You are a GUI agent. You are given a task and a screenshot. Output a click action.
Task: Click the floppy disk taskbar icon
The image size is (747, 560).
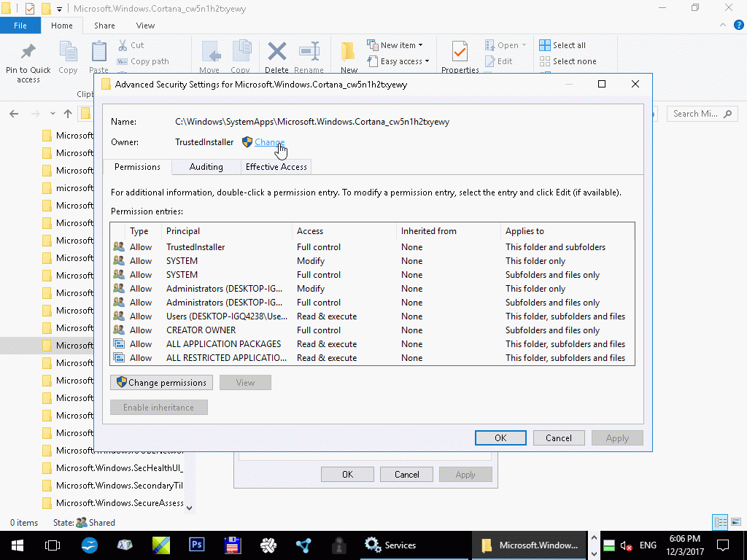click(232, 545)
